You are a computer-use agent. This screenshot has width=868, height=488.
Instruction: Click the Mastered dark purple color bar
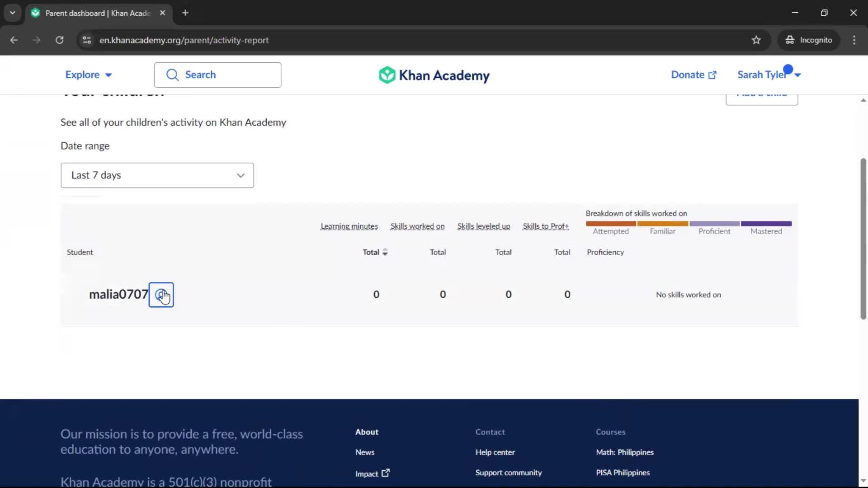[766, 224]
